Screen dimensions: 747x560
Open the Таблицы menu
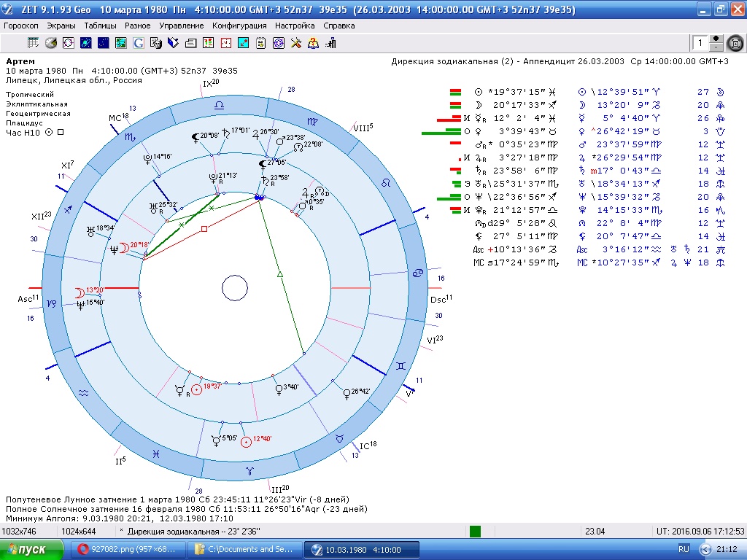point(100,26)
